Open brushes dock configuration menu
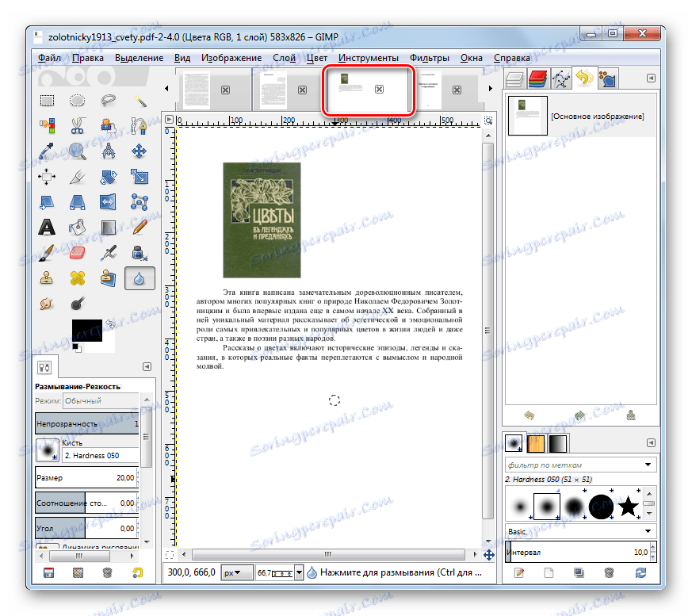Screen dimensions: 692x616 (x=651, y=442)
